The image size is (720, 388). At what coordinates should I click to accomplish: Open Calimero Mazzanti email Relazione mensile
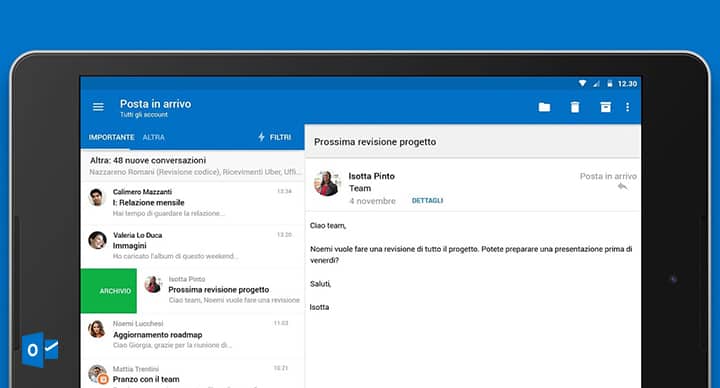pyautogui.click(x=192, y=203)
